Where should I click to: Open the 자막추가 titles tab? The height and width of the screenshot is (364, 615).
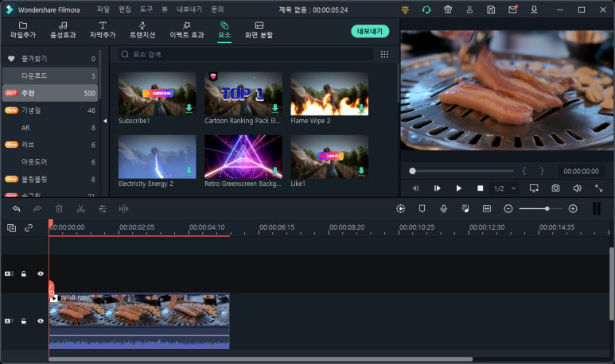tap(103, 30)
